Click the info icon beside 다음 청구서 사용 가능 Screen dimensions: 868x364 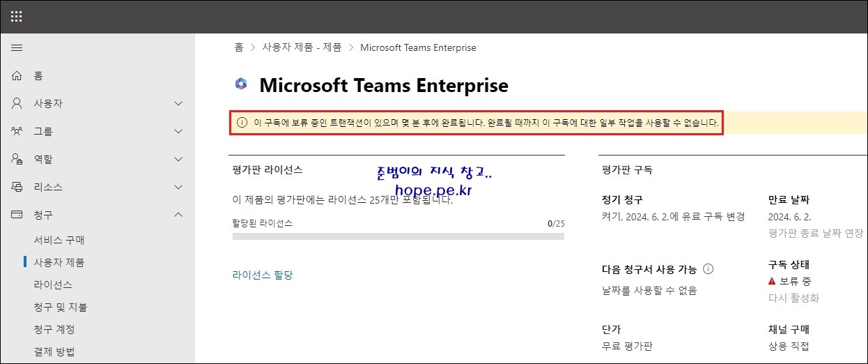[708, 268]
